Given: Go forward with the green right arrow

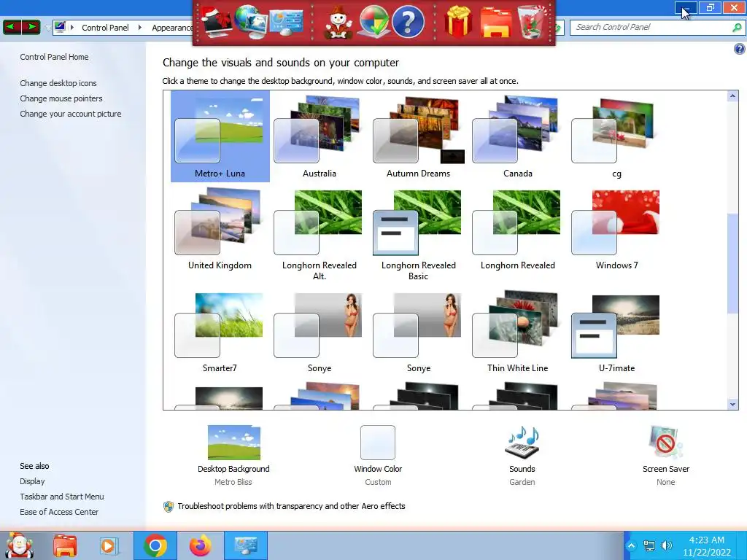Looking at the screenshot, I should point(31,27).
